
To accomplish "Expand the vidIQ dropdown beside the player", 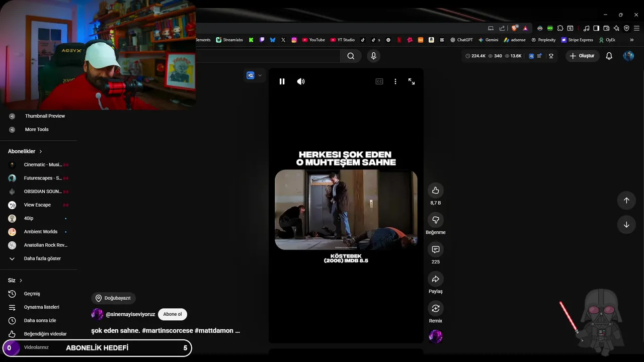I will tap(260, 75).
